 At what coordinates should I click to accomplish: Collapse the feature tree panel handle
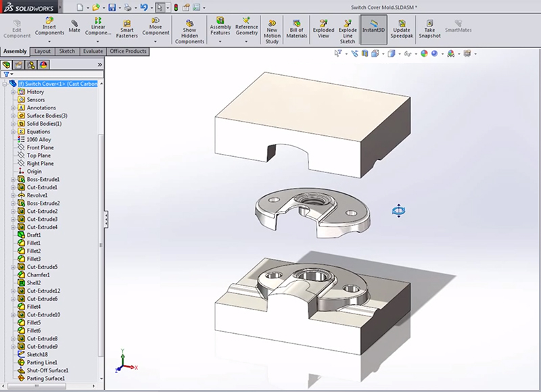click(105, 219)
